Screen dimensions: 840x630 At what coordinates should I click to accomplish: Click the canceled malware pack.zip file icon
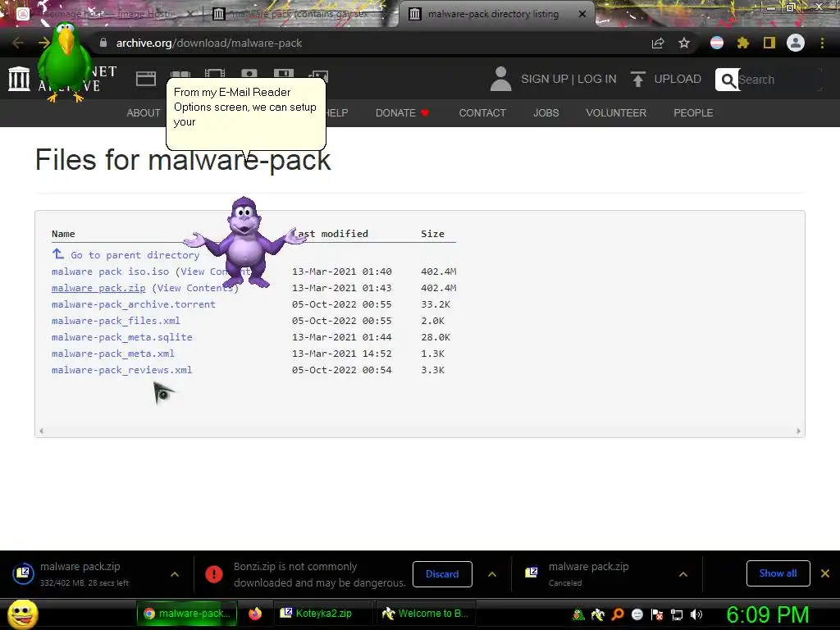point(531,573)
